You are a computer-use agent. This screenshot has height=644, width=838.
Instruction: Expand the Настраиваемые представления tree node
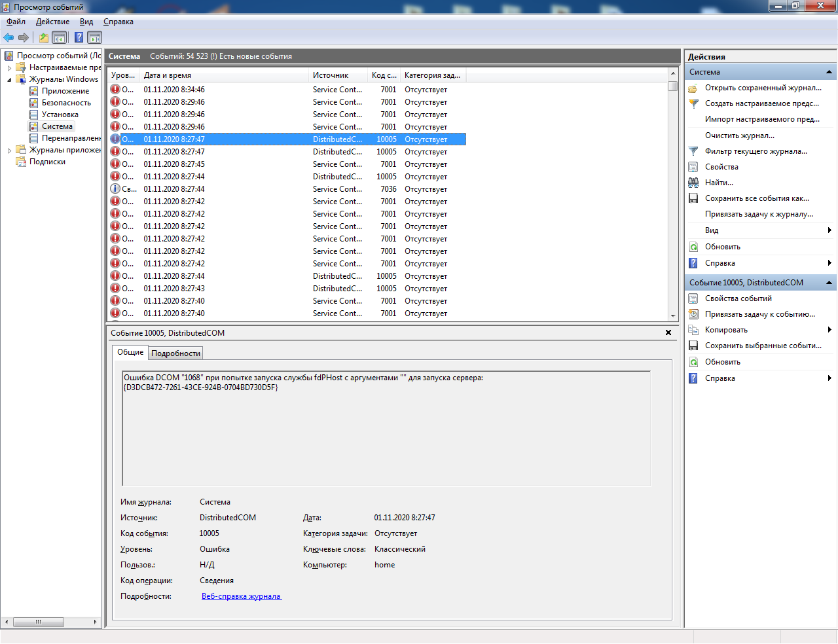click(x=9, y=67)
